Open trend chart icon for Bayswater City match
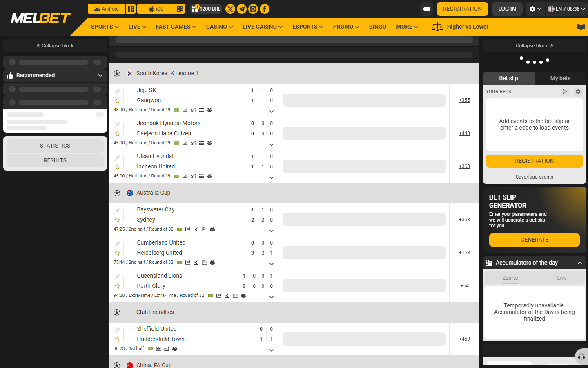This screenshot has height=368, width=588. pos(196,229)
